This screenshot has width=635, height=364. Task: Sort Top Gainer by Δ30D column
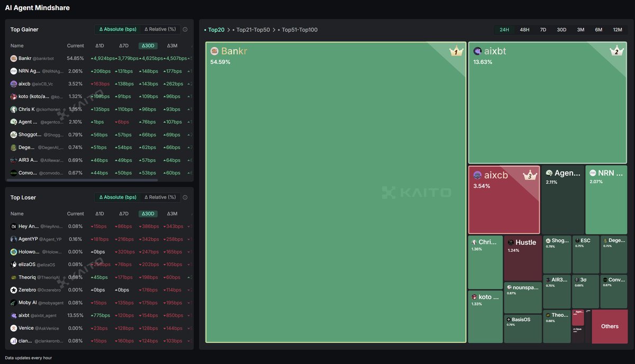148,46
